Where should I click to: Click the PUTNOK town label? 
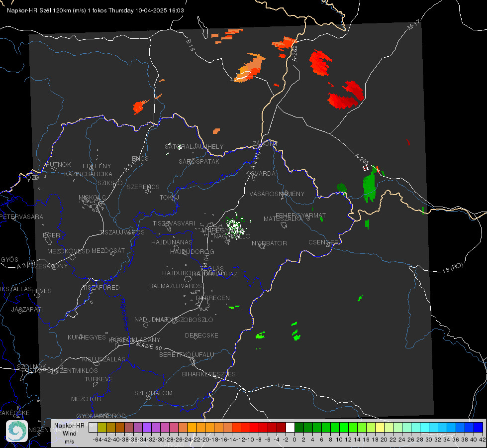point(58,164)
